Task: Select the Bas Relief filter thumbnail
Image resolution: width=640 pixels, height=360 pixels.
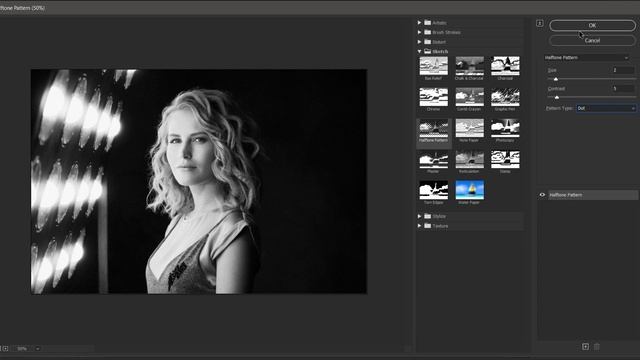Action: point(433,66)
